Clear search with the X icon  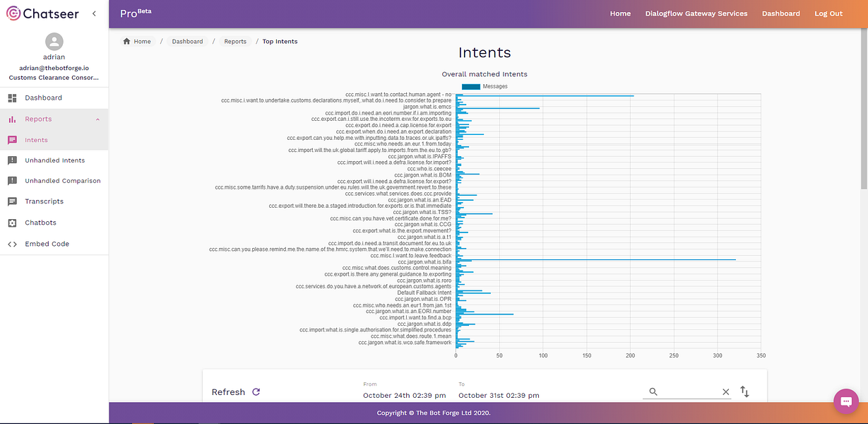(x=725, y=391)
